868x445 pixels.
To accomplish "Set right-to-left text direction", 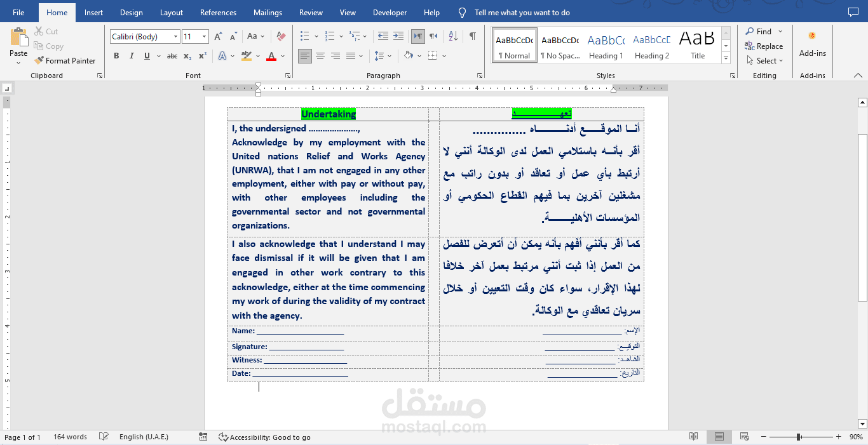I will 433,36.
